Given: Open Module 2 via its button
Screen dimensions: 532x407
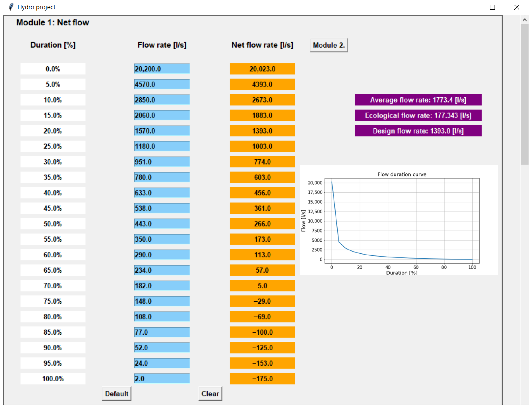Looking at the screenshot, I should [x=329, y=45].
